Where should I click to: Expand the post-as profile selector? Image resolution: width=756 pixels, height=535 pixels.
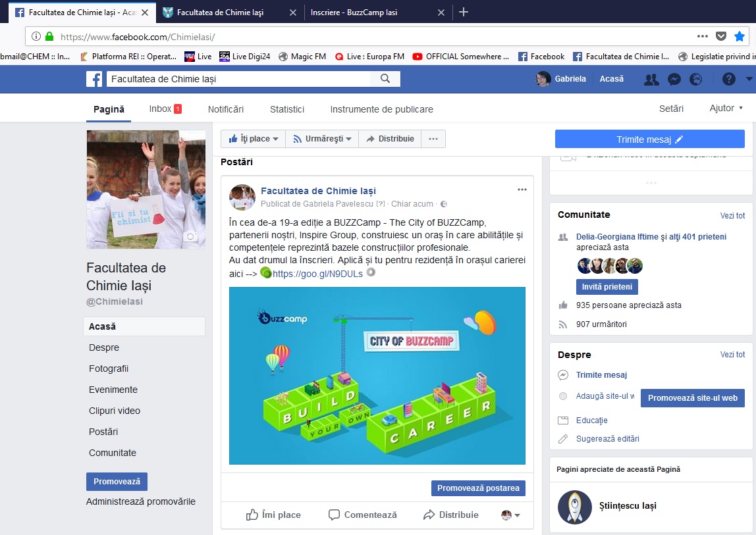(510, 515)
